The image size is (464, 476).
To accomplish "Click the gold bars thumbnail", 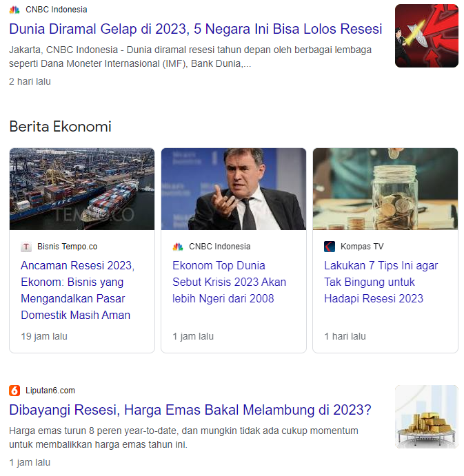I will point(426,417).
